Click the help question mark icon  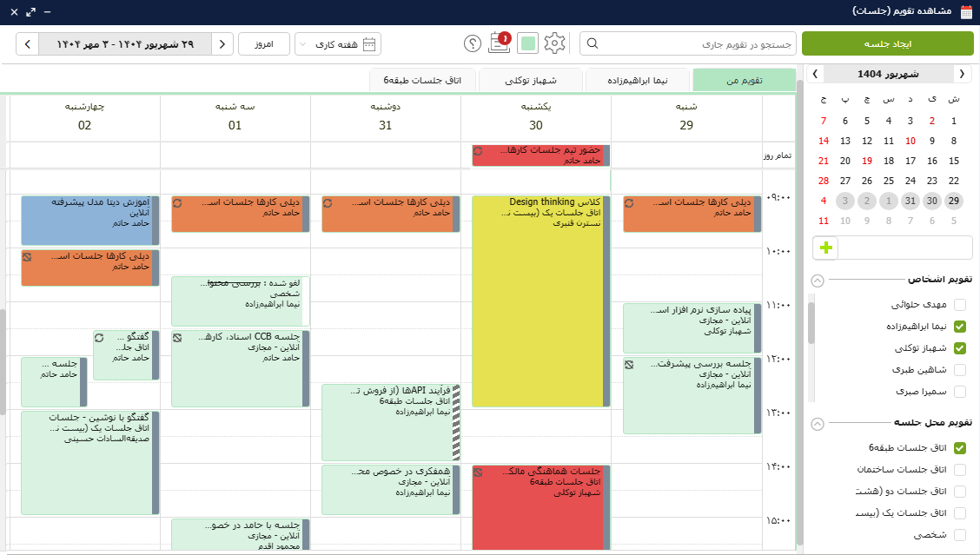coord(473,43)
